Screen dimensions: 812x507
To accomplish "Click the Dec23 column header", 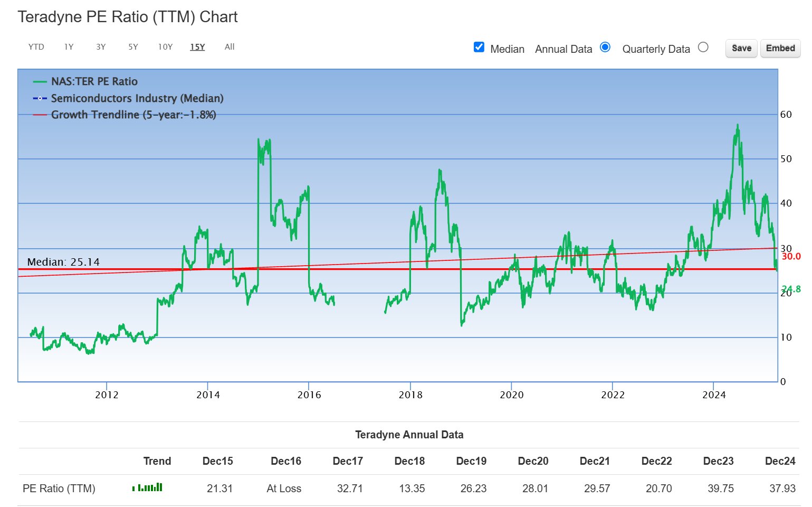I will 718,461.
